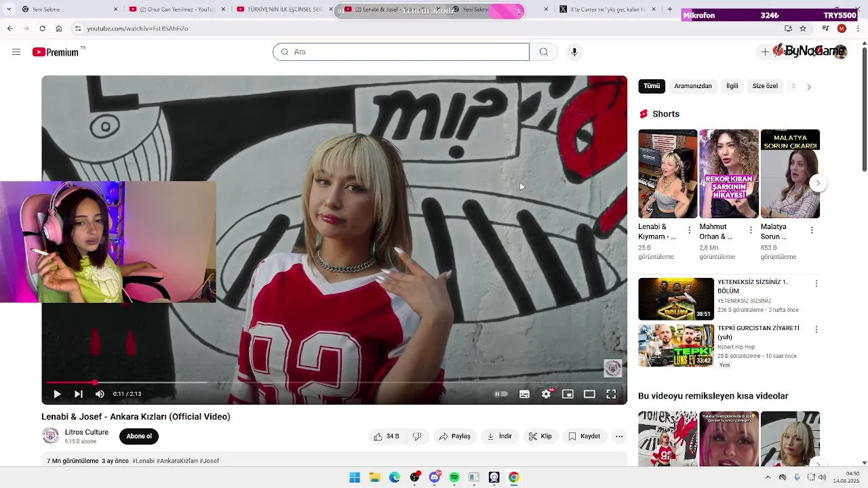Viewport: 868px width, 488px height.
Task: Open options for Malatya Sorun short
Action: tap(812, 230)
